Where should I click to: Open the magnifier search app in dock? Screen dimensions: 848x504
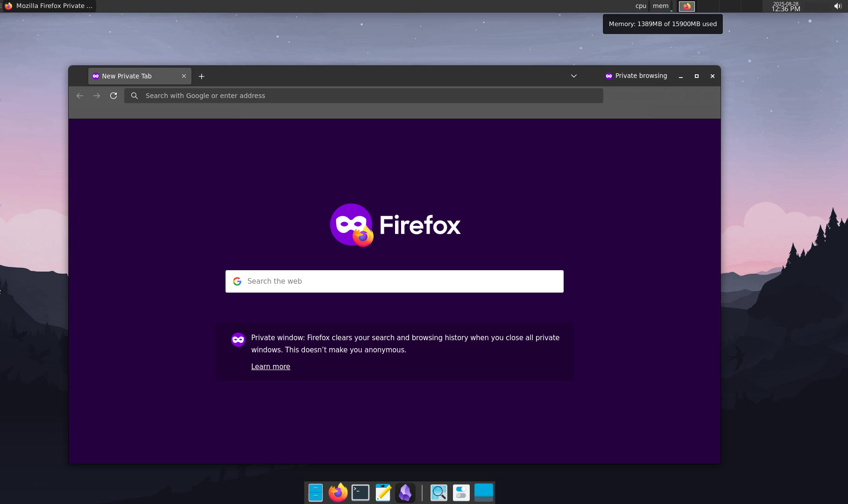coord(439,493)
